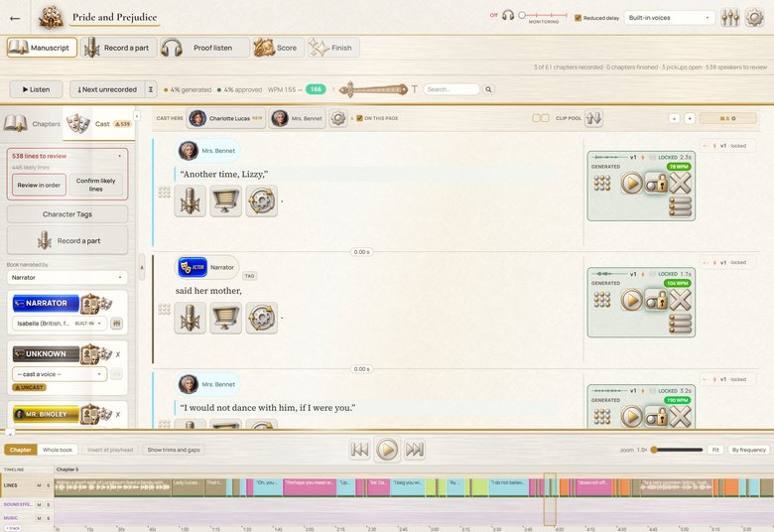Viewport: 774px width, 532px height.
Task: Open Narrator voice tuning sliders
Action: (117, 324)
